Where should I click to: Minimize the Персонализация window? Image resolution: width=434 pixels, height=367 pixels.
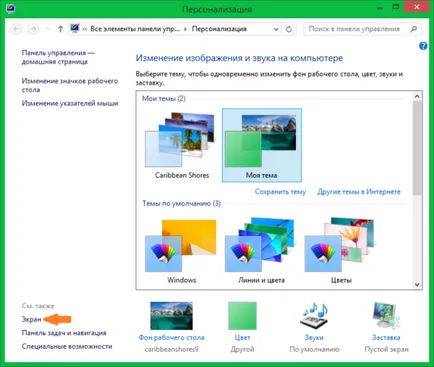click(381, 8)
